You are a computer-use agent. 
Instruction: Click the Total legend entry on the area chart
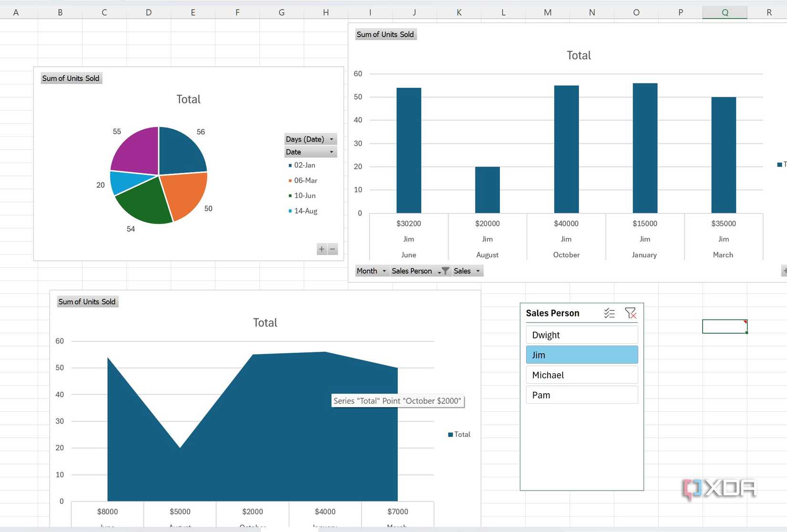point(458,434)
